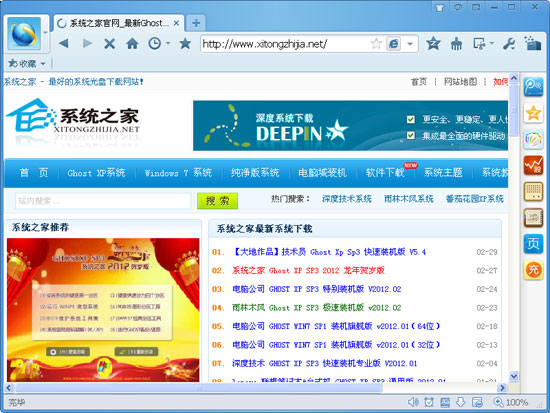Viewport: 550px width, 413px height.
Task: Click the horizontal scrollbar thumb
Action: (199, 388)
